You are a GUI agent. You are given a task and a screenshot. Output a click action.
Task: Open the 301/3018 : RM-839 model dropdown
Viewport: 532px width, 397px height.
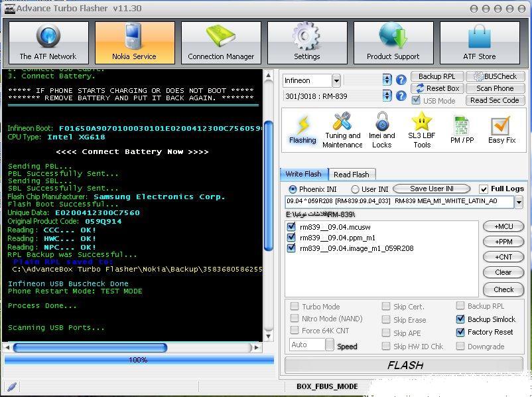pos(387,96)
